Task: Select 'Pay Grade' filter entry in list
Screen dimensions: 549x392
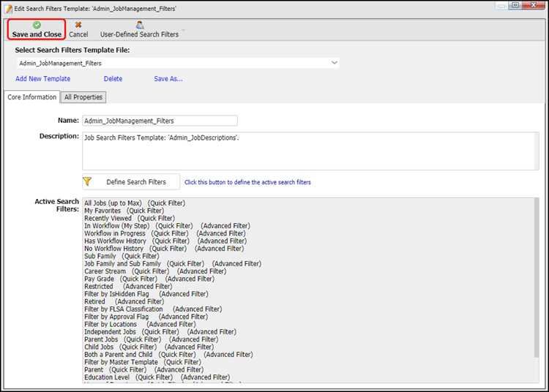Action: [x=98, y=279]
